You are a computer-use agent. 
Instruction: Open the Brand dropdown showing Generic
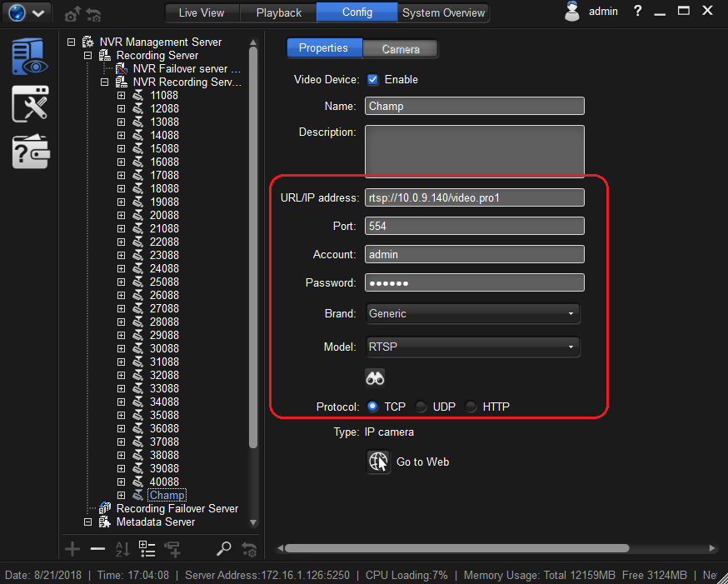472,314
